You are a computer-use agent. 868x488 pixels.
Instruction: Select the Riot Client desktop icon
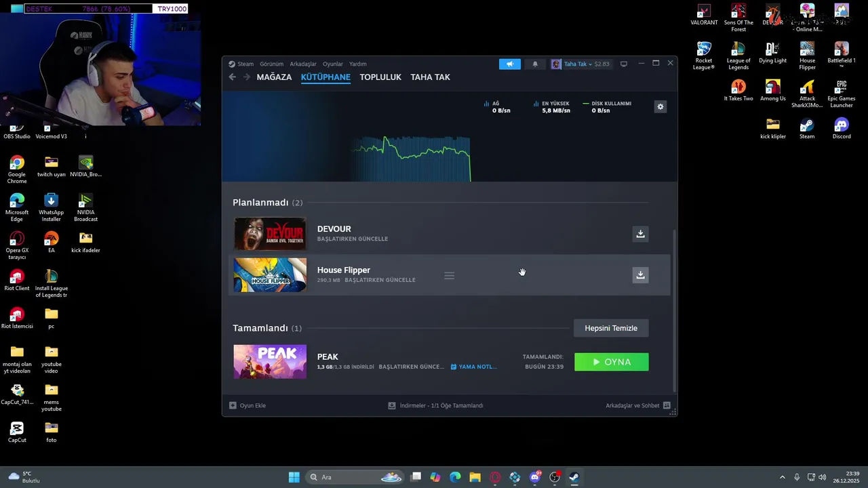click(x=17, y=281)
